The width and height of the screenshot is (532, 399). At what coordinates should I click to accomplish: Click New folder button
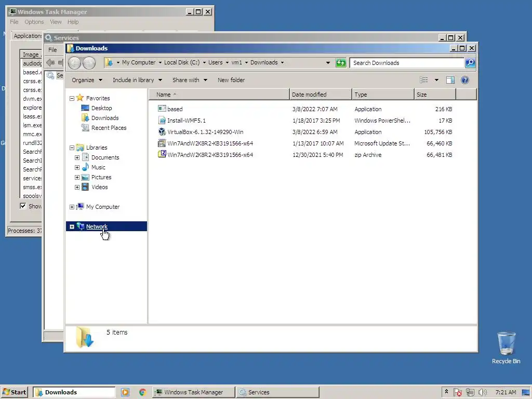[x=231, y=80]
